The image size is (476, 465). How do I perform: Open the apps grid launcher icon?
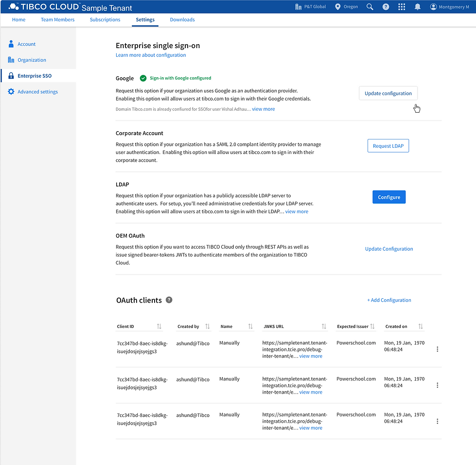[x=402, y=7]
